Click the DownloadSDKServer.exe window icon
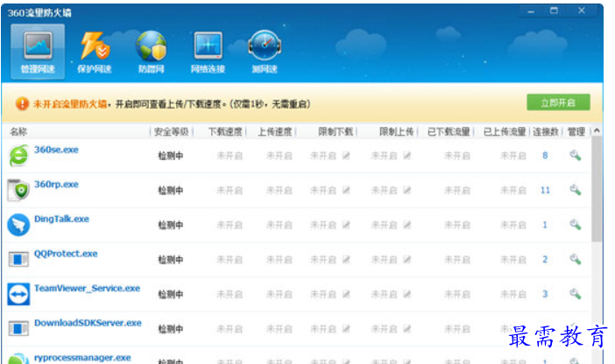 [x=18, y=329]
